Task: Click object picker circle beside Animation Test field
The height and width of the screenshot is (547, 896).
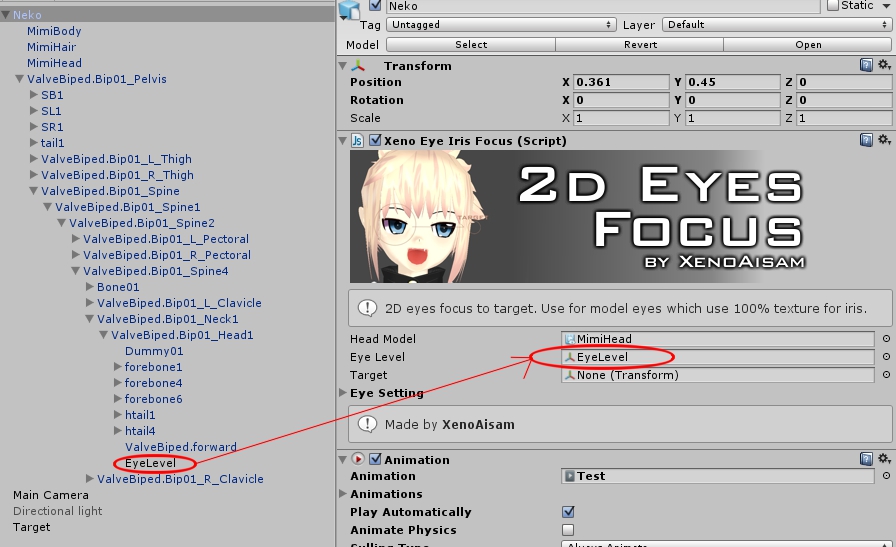Action: 885,476
